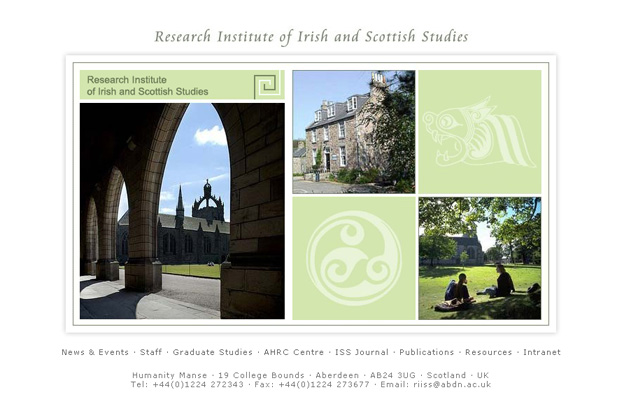This screenshot has width=624, height=418.
Task: Navigate to the Publications page
Action: click(x=427, y=352)
